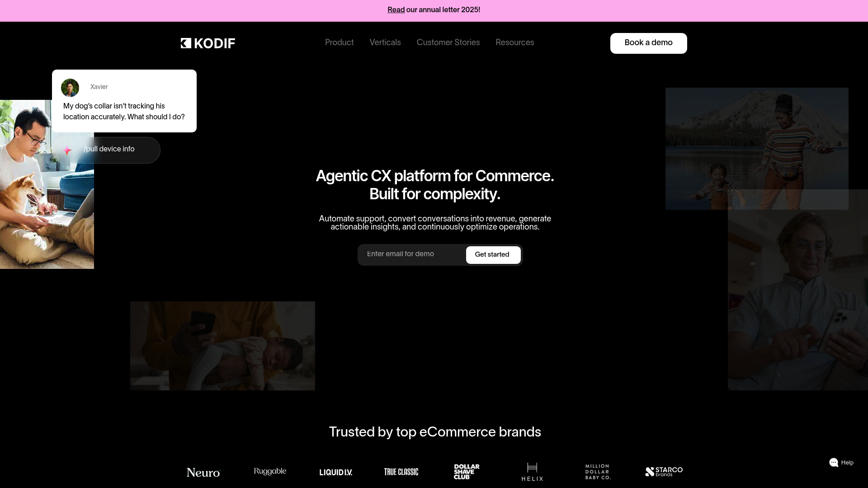The height and width of the screenshot is (488, 868).
Task: Open the Help chat widget
Action: (841, 463)
